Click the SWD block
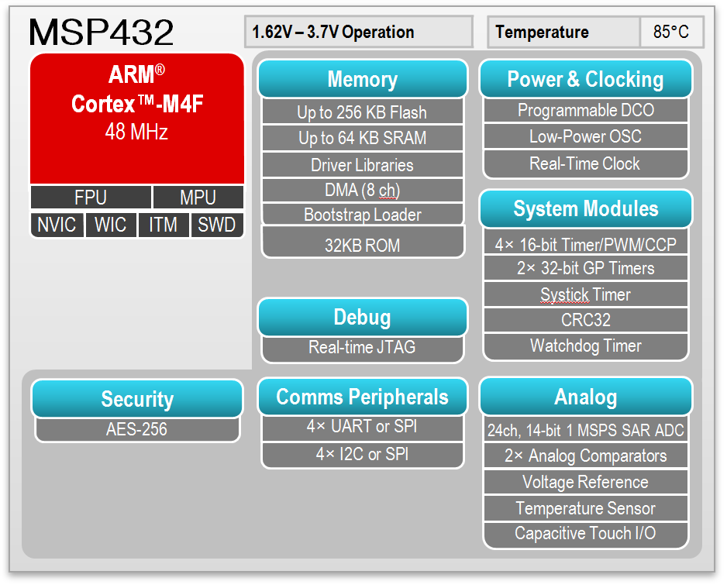 [x=217, y=225]
